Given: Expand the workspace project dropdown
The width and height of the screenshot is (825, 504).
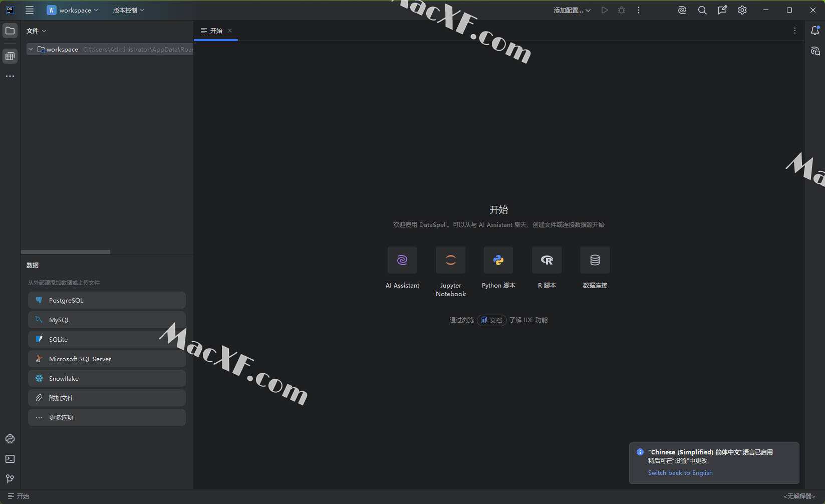Looking at the screenshot, I should (73, 10).
